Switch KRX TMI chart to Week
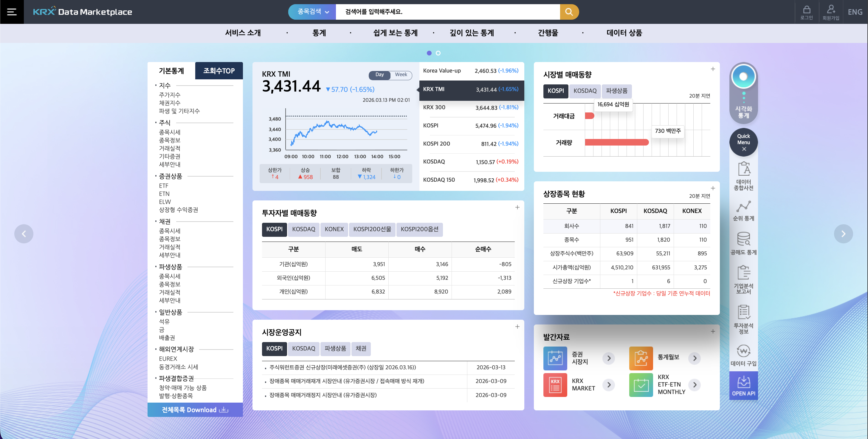This screenshot has width=868, height=439. coord(401,75)
